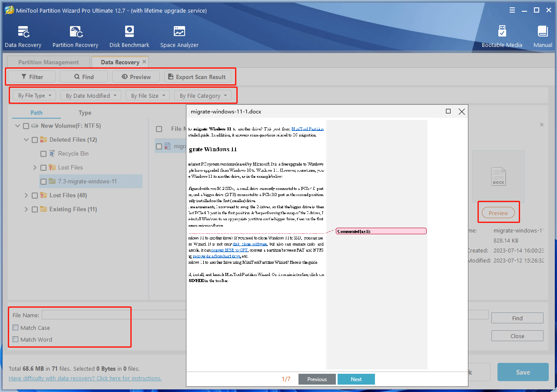Click Close in the search panel
The image size is (557, 392).
pos(517,336)
